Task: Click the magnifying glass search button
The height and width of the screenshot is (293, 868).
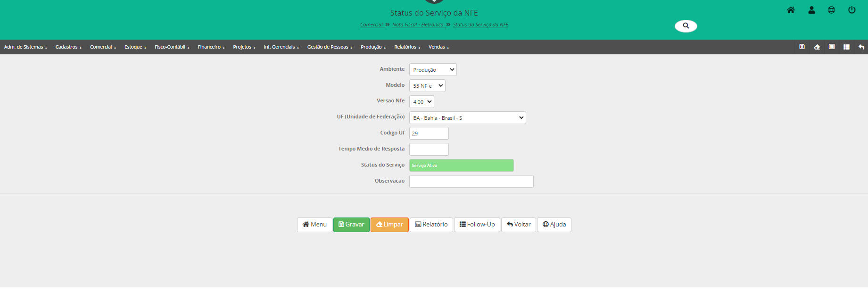Action: tap(686, 26)
